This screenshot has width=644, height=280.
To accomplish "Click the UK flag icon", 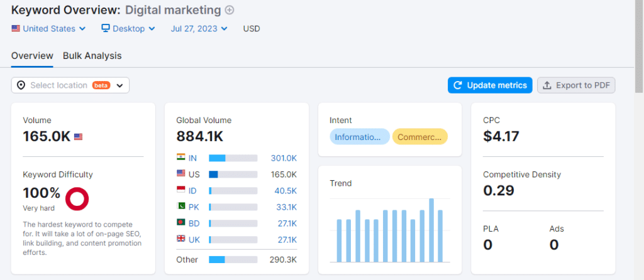I will pos(180,239).
